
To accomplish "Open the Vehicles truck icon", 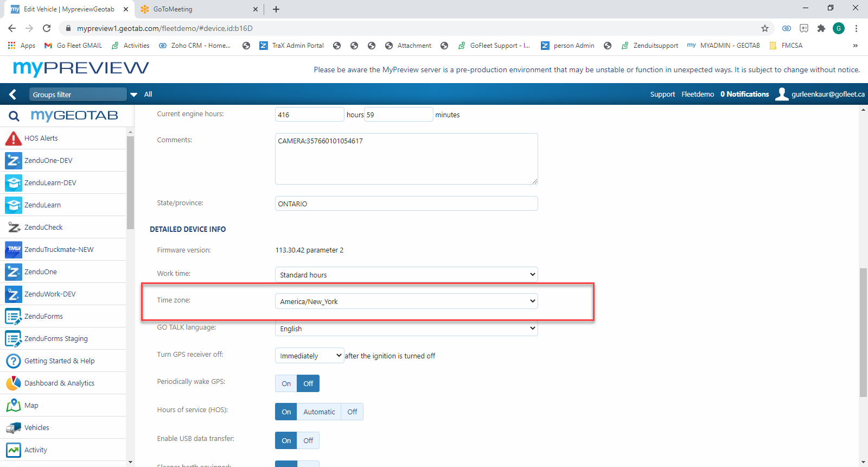I will pos(13,428).
